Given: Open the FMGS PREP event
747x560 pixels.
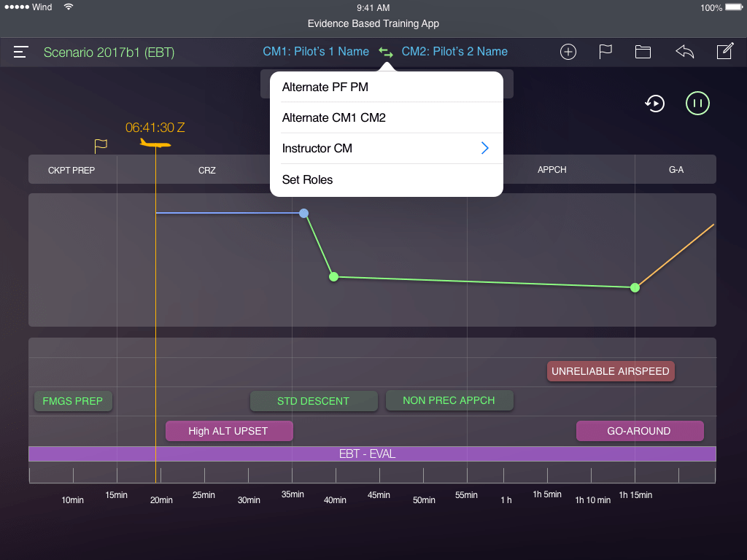Looking at the screenshot, I should pos(73,401).
